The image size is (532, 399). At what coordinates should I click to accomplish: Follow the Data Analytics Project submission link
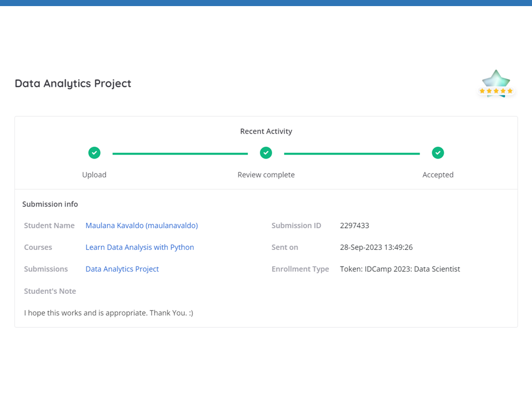tap(122, 269)
